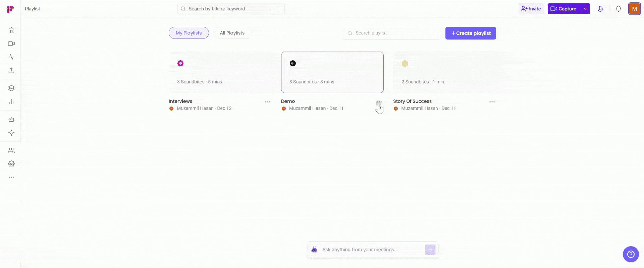Expand the Capture dropdown arrow
Image resolution: width=644 pixels, height=268 pixels.
(x=585, y=9)
